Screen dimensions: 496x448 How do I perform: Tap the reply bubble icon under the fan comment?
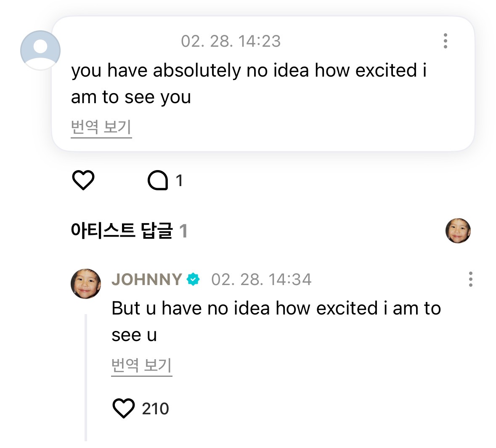point(158,181)
